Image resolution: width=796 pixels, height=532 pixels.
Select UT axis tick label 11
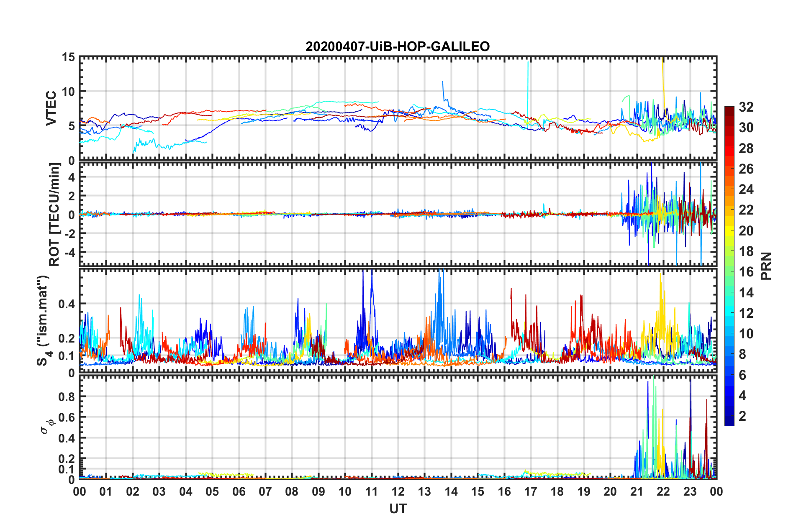click(372, 491)
